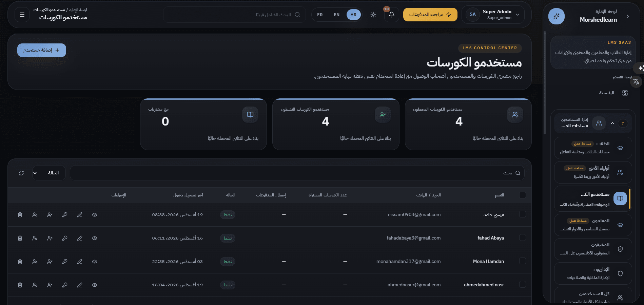Screen dimensions: 644x305
Task: Click the نشط status badge for fahad Abaya
Action: point(228,238)
